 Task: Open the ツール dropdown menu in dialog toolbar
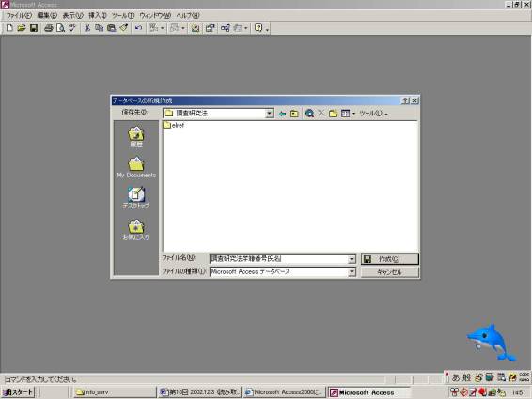[x=373, y=114]
